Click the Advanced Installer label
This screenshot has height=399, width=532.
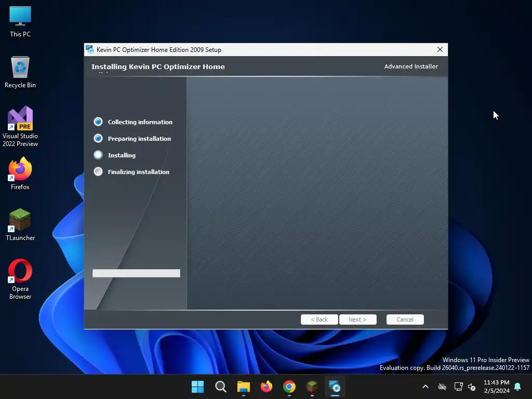point(411,66)
